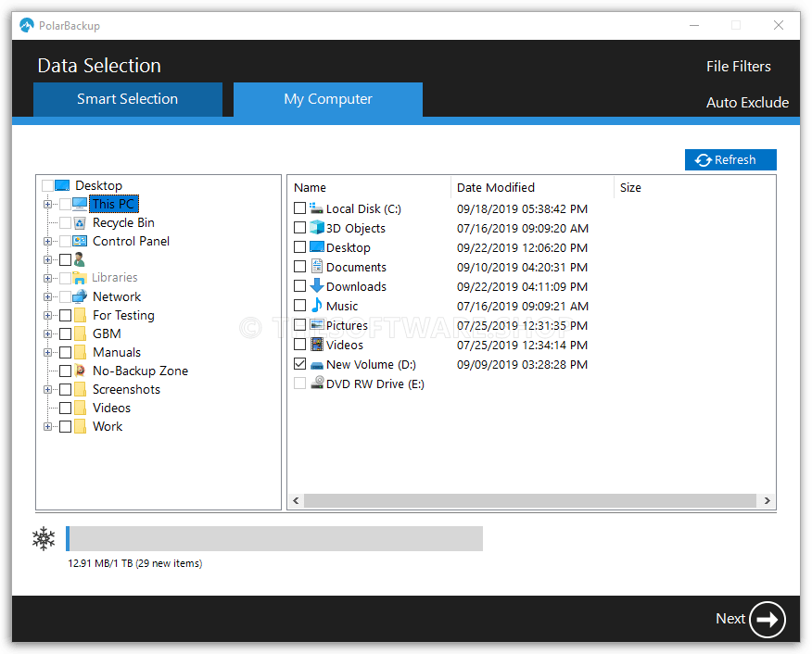Expand the Work folder in the tree
Viewport: 812px width, 654px height.
coord(47,426)
